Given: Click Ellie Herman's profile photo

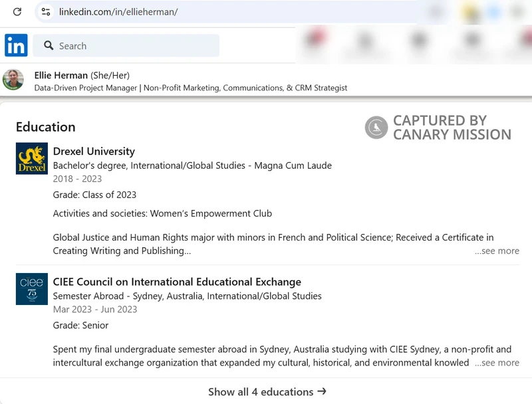Looking at the screenshot, I should click(x=13, y=80).
